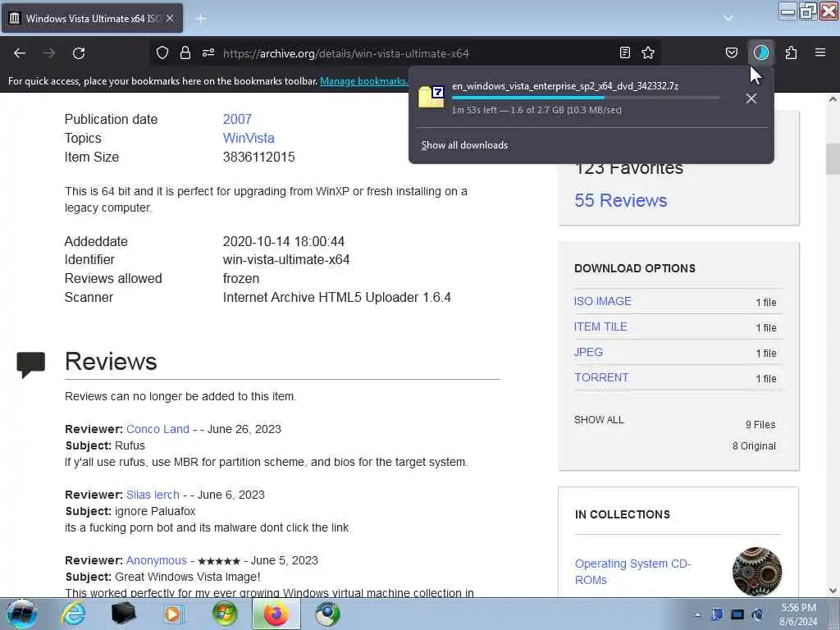
Task: Open the JPEG download option
Action: click(588, 352)
